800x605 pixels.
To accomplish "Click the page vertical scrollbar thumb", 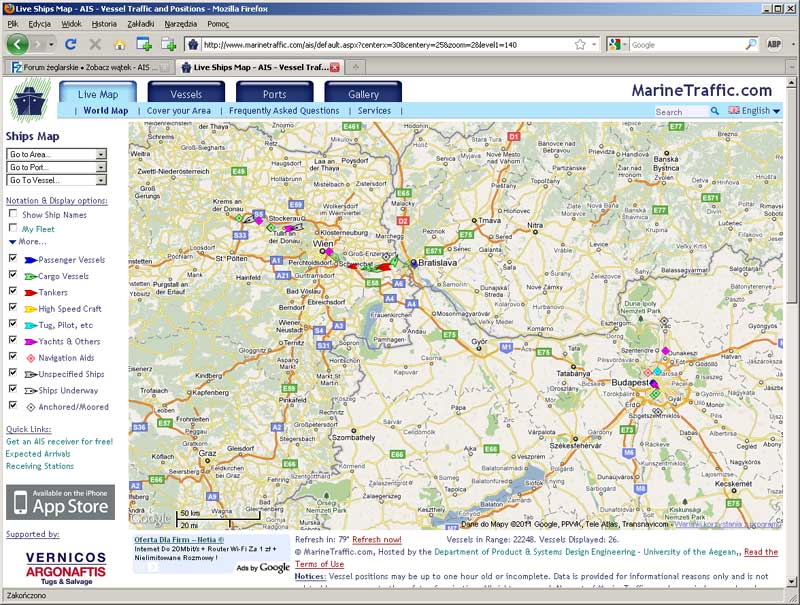I will tap(791, 196).
